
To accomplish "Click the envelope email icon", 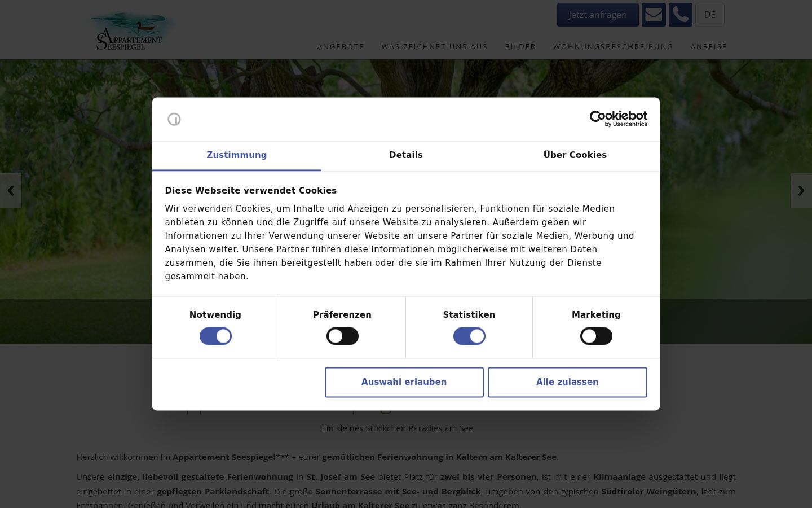I will pos(654,15).
